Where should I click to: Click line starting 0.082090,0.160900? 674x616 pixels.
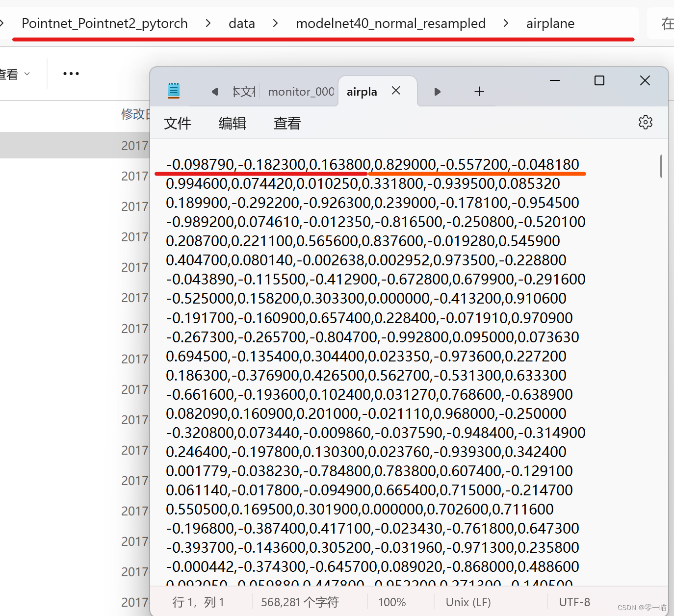[x=366, y=413]
